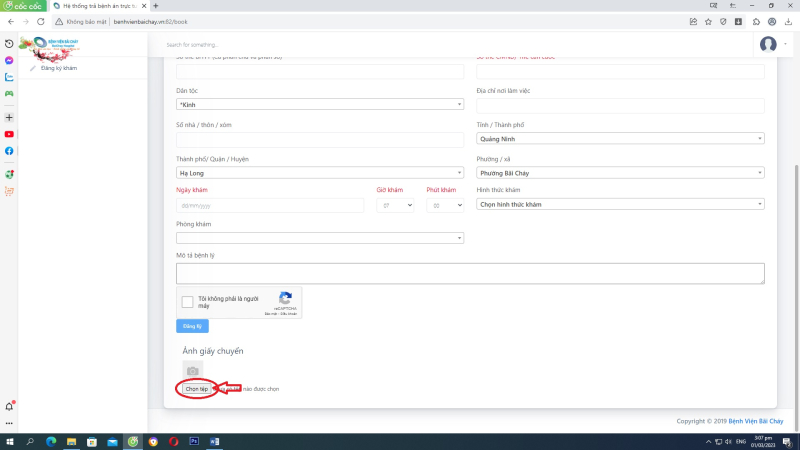Open Messenger in the Cốc Cốc sidebar
Image resolution: width=800 pixels, height=450 pixels.
tap(9, 60)
